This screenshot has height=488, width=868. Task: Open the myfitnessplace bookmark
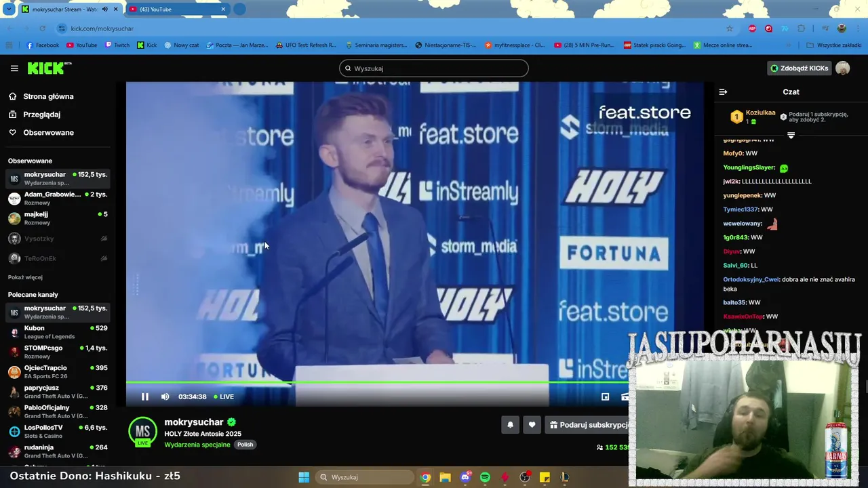click(x=515, y=45)
